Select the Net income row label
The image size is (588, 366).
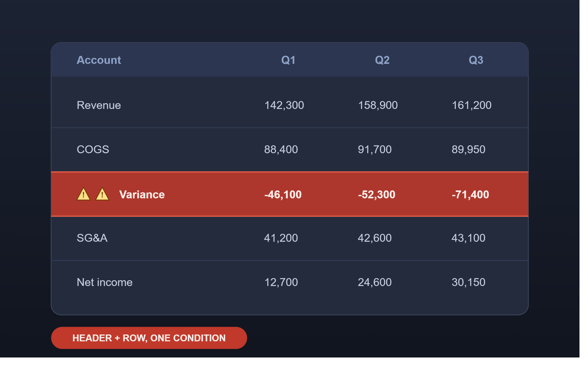pyautogui.click(x=105, y=282)
